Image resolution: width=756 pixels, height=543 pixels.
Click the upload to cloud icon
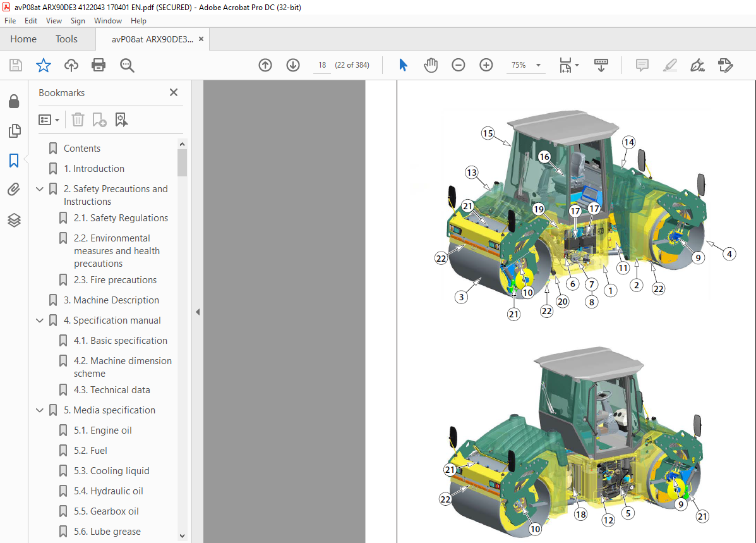point(71,65)
